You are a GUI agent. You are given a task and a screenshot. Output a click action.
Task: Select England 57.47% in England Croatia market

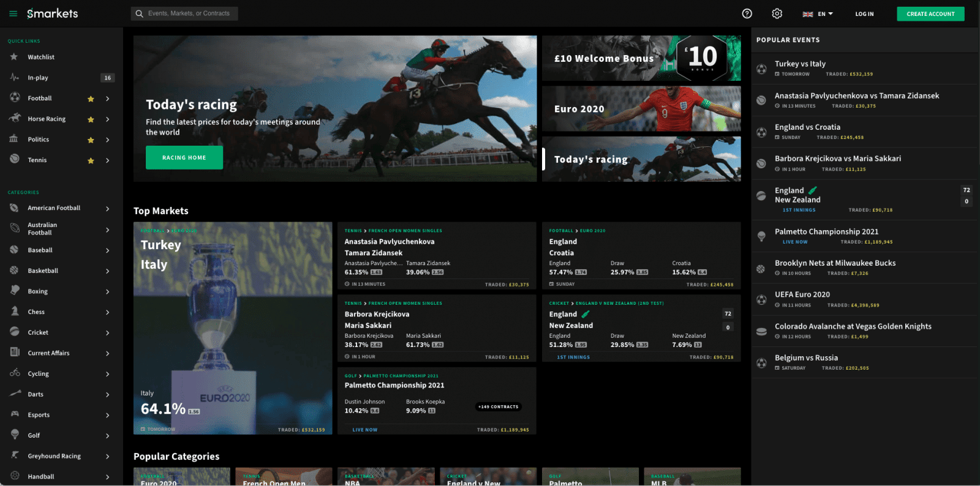tap(568, 272)
